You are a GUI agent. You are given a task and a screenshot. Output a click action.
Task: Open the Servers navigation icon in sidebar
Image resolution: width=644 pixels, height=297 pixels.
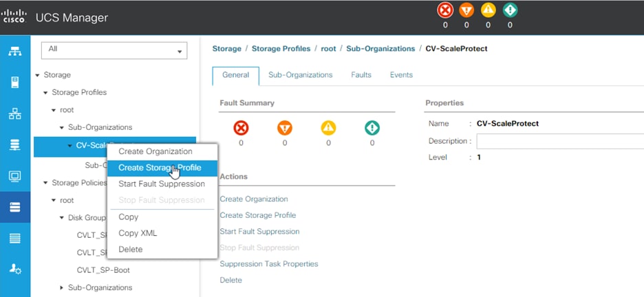[x=14, y=82]
